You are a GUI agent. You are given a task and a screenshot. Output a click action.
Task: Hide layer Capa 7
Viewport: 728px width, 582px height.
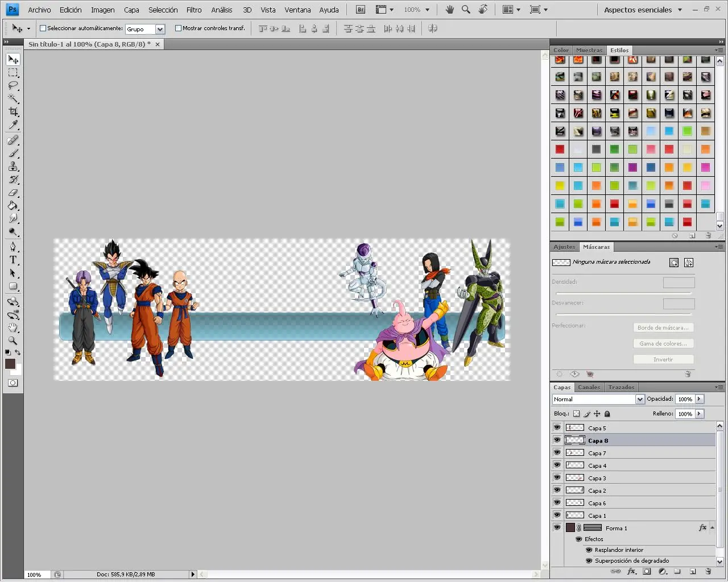pos(557,452)
